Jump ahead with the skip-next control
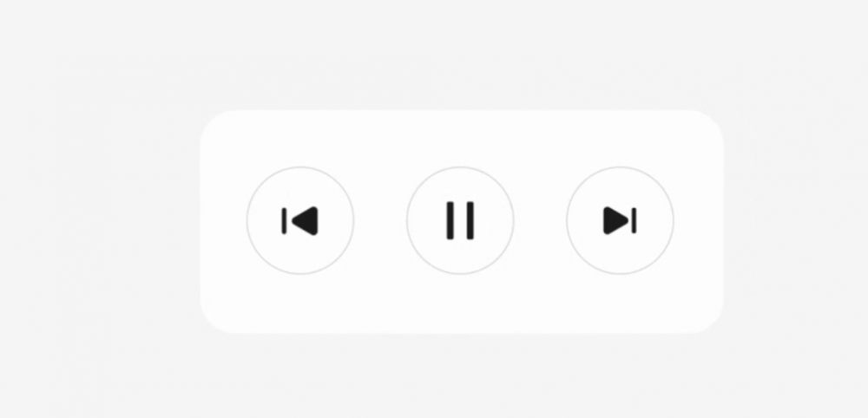The width and height of the screenshot is (868, 418). click(x=620, y=220)
